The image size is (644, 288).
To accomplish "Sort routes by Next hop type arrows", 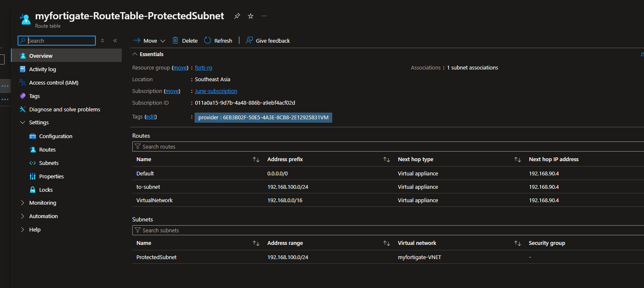I will pyautogui.click(x=518, y=159).
